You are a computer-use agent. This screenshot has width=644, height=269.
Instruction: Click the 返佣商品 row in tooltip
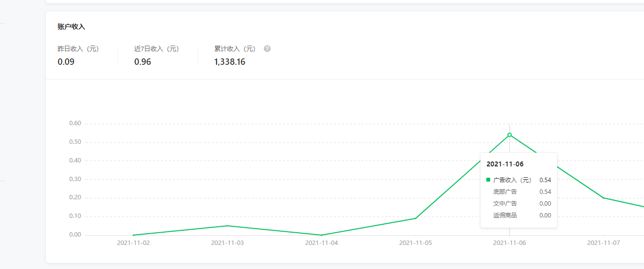(x=505, y=215)
